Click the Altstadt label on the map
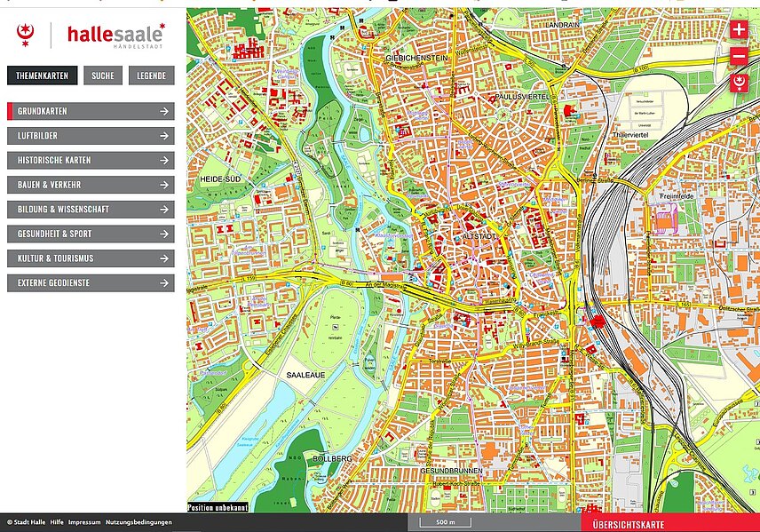Image resolution: width=760 pixels, height=532 pixels. coord(479,238)
